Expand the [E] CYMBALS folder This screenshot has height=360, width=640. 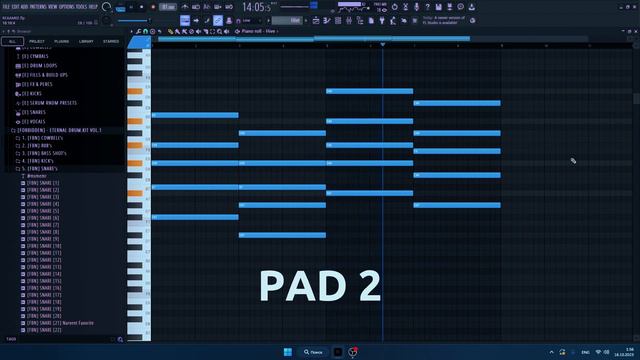tap(35, 56)
